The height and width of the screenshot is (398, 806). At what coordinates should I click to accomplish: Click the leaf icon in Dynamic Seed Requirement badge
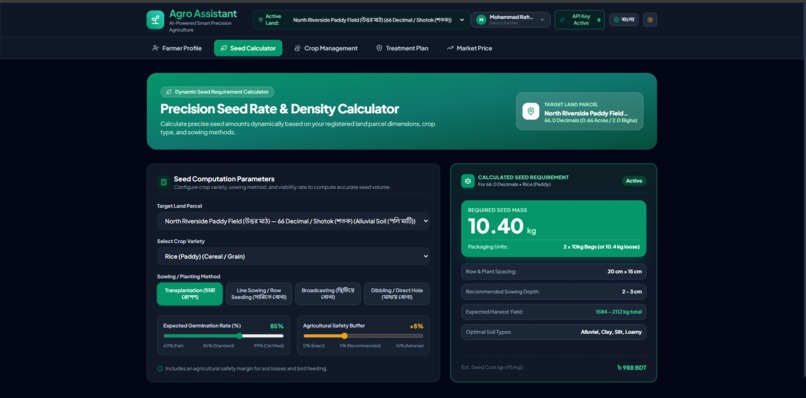(168, 92)
